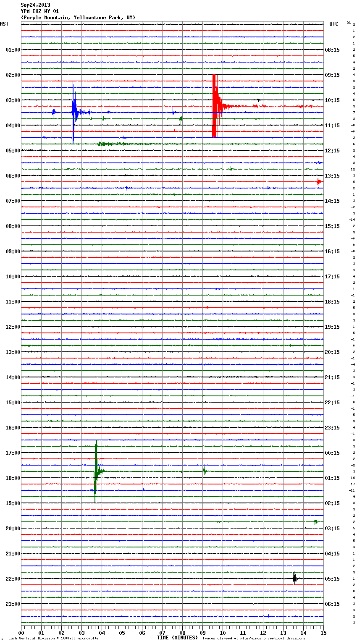Click the DC value -14
357x644 pixels.
point(352,220)
